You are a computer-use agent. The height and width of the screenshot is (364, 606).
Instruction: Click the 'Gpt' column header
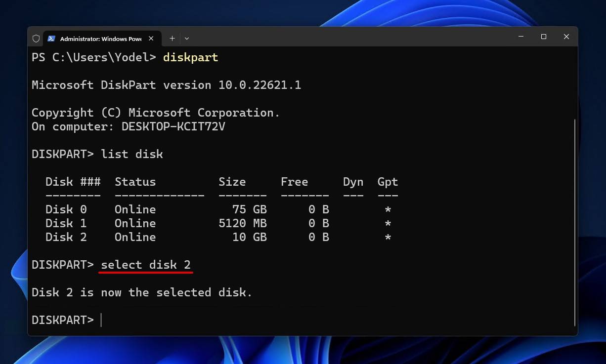(x=388, y=182)
